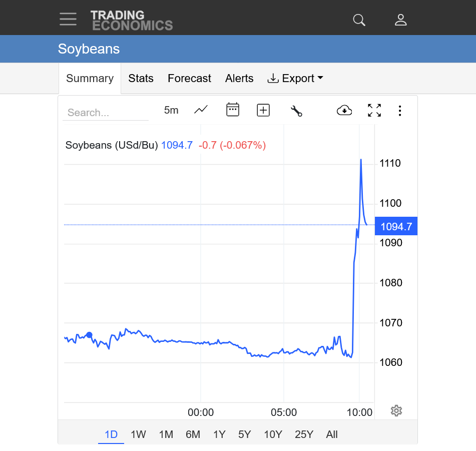Open the 5m interval selector
Viewport: 476px width, 451px height.
pos(171,111)
